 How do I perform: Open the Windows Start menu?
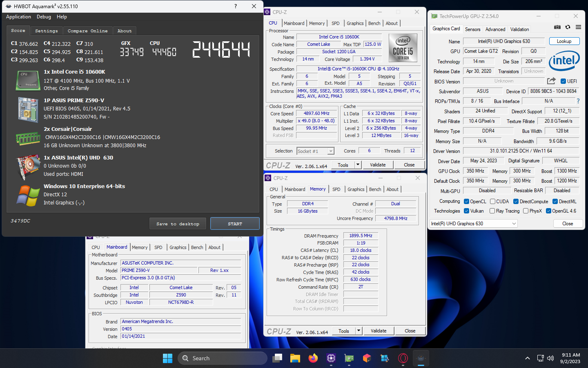(x=167, y=358)
